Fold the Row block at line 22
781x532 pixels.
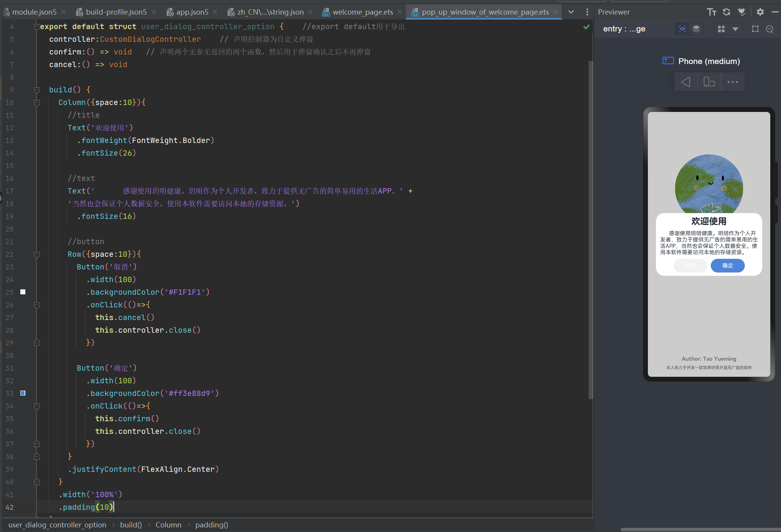point(37,254)
